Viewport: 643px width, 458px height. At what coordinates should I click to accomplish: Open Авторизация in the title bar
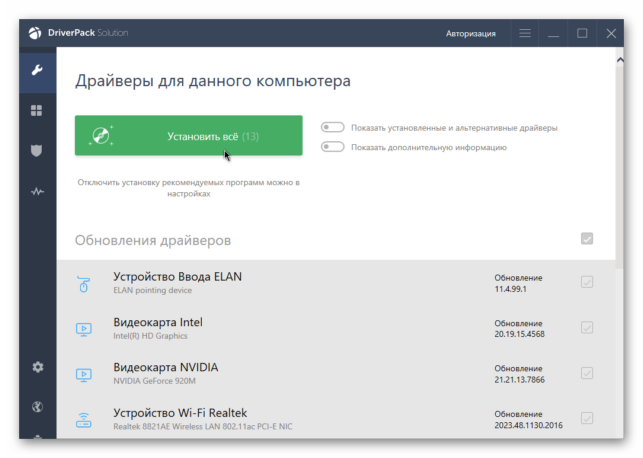point(471,34)
